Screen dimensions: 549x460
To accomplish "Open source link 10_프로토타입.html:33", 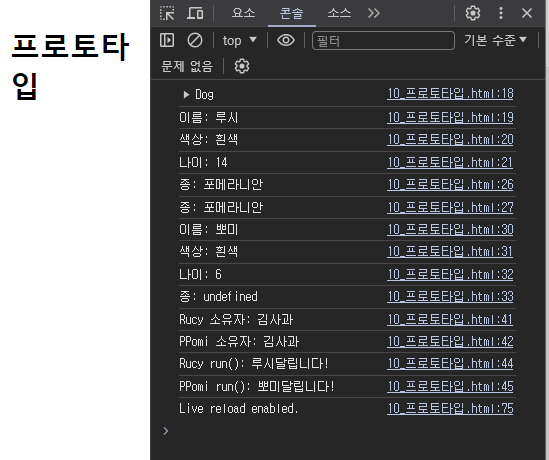I will click(x=450, y=297).
